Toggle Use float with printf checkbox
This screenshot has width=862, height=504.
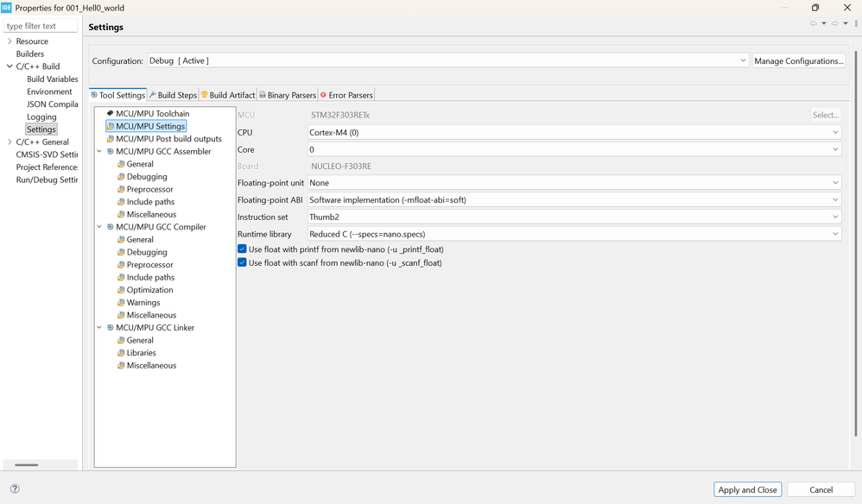(x=242, y=249)
